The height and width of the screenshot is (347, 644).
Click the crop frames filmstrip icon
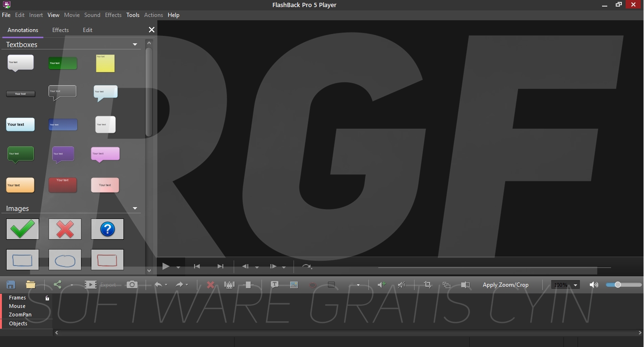pyautogui.click(x=229, y=284)
